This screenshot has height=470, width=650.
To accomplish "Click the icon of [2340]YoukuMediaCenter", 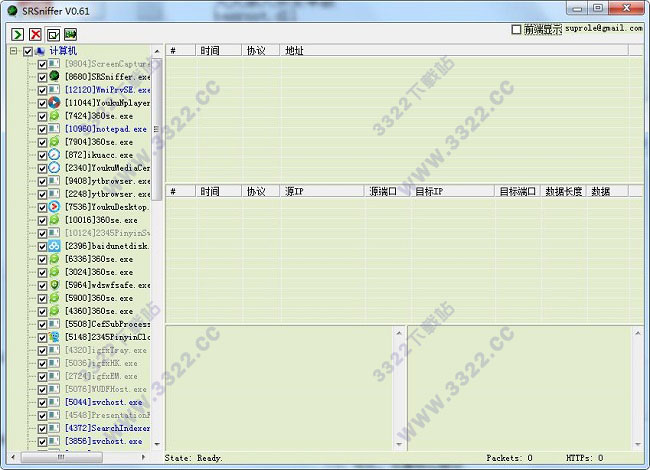I will point(54,167).
